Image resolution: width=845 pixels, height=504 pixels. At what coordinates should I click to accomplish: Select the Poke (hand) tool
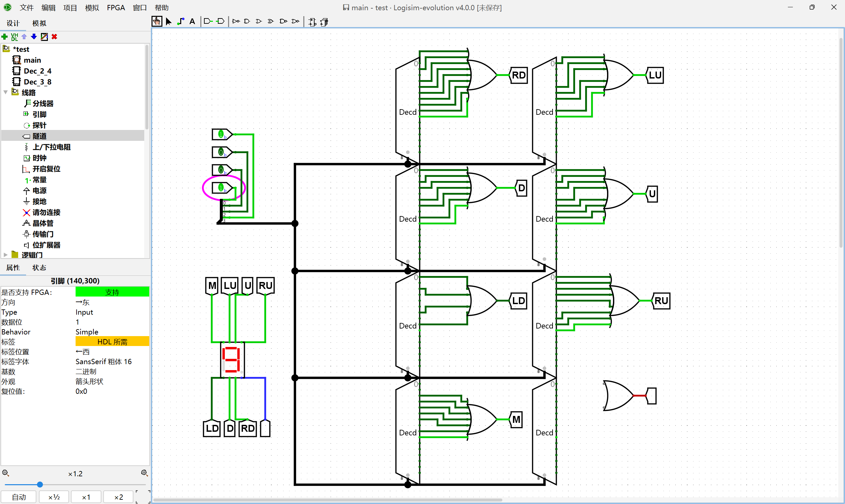157,21
